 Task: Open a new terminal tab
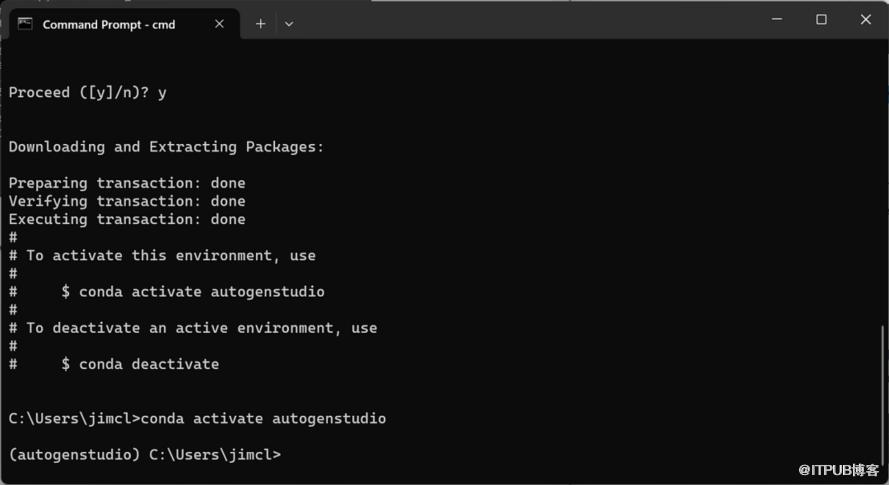click(260, 24)
